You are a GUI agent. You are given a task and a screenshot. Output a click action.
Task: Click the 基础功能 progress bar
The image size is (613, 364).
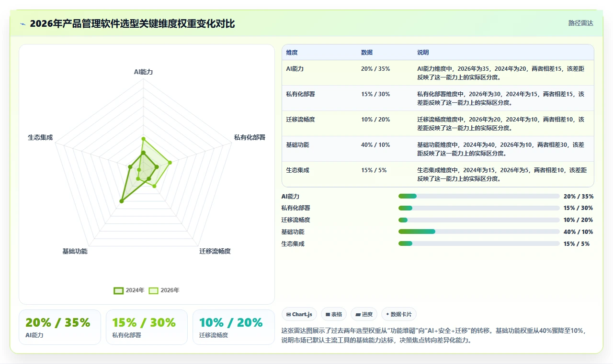click(479, 232)
